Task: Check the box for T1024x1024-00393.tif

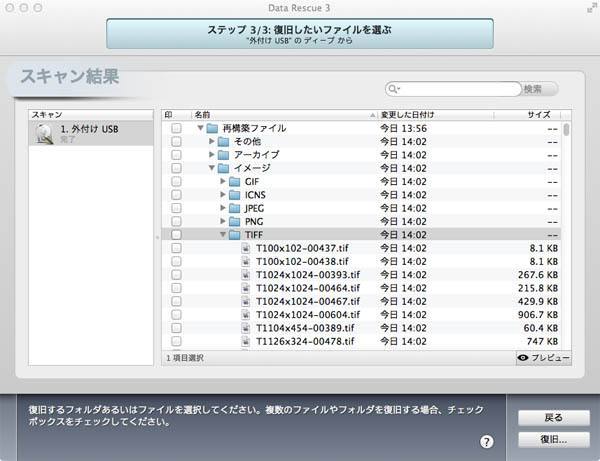Action: coord(176,274)
